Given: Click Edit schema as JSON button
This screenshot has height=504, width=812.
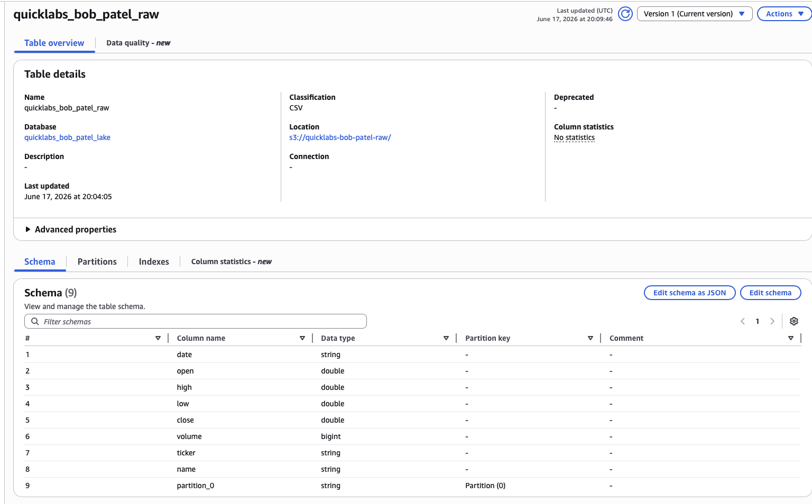Looking at the screenshot, I should (x=689, y=293).
